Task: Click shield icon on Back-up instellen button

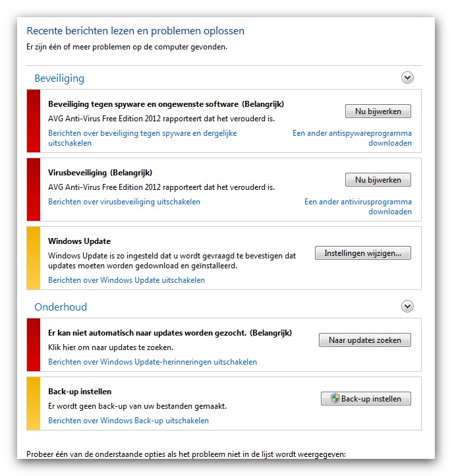Action: pyautogui.click(x=335, y=398)
